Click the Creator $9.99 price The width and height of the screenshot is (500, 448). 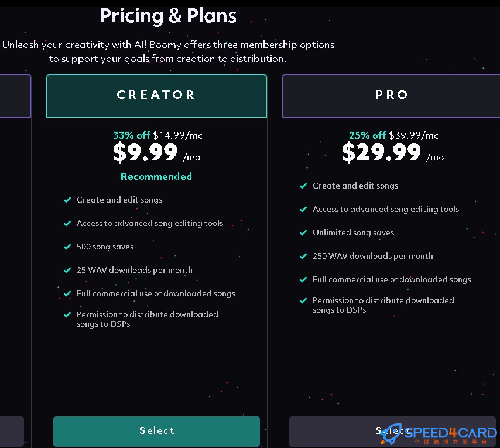click(146, 153)
